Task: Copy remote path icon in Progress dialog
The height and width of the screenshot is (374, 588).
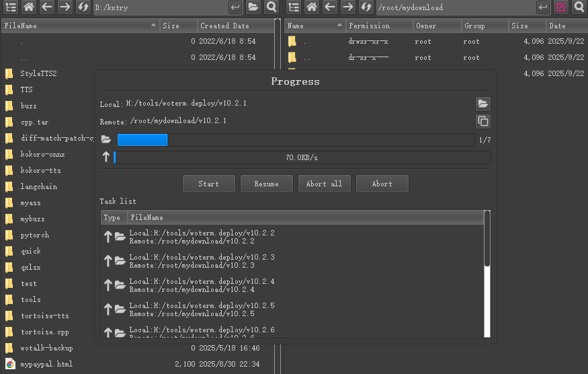Action: [x=482, y=121]
